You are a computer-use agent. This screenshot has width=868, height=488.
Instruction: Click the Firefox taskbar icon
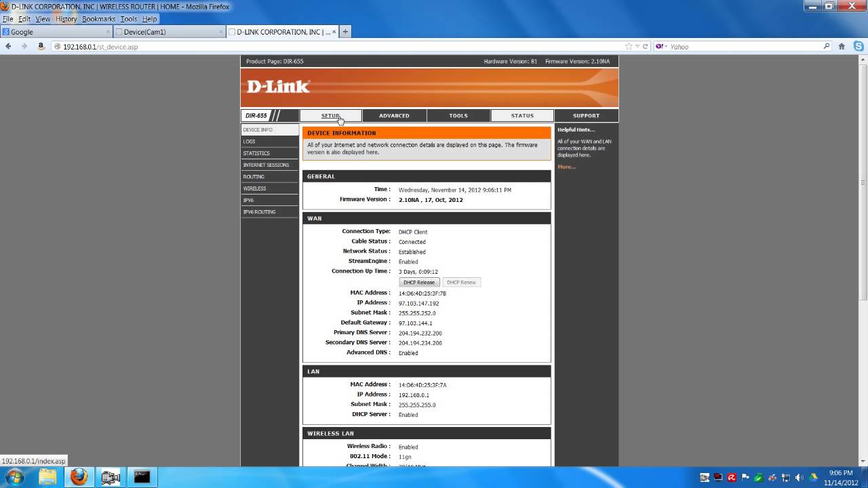point(79,477)
